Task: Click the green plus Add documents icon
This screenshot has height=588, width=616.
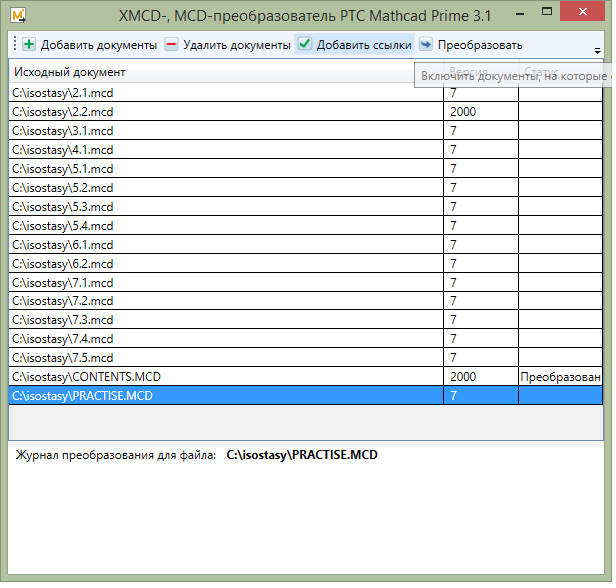Action: [29, 44]
